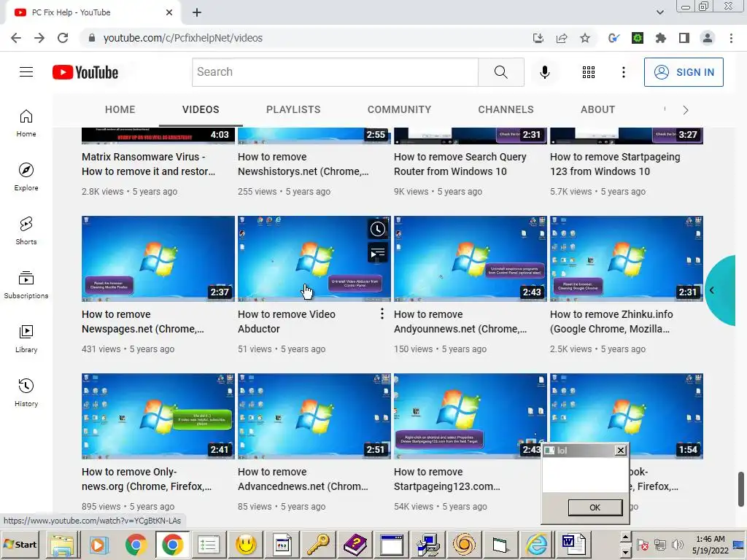Open History in the left sidebar

click(26, 392)
